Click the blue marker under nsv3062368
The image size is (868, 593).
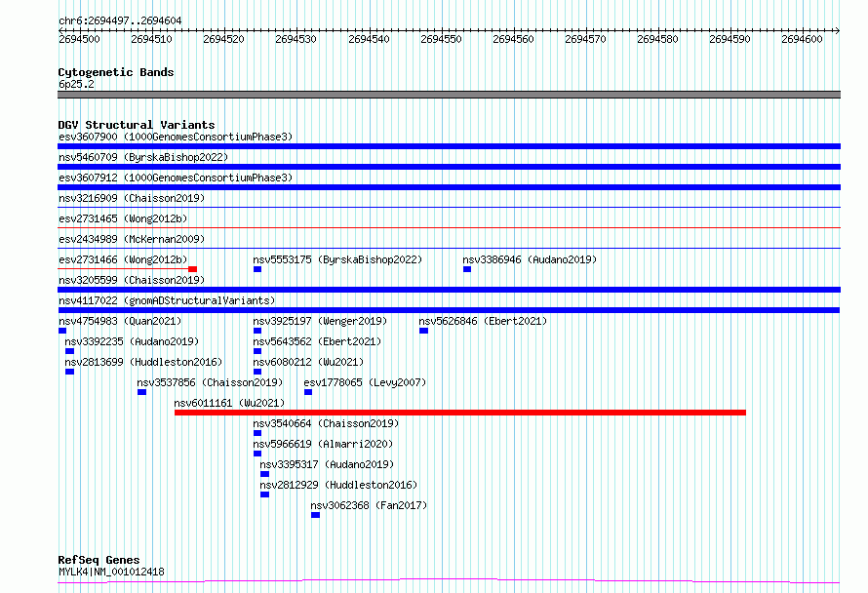(316, 515)
